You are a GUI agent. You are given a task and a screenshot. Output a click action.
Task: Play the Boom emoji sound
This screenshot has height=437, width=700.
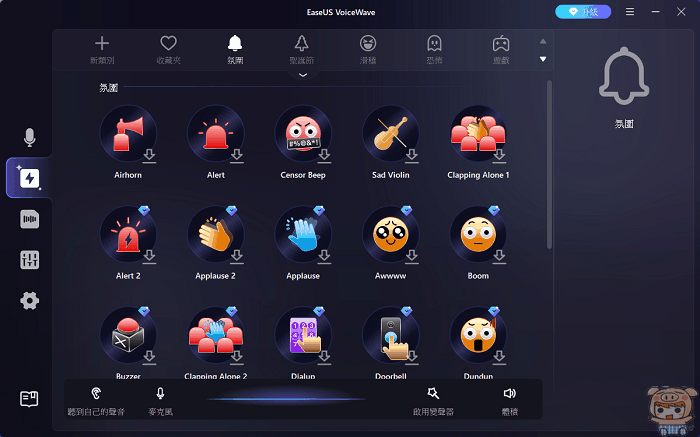click(478, 234)
